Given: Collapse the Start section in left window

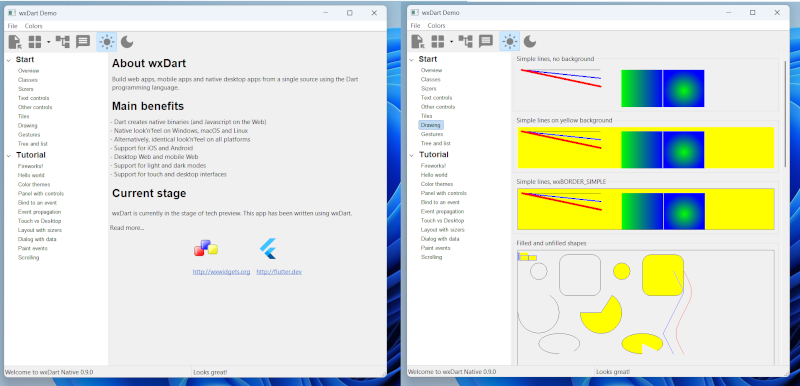Looking at the screenshot, I should coord(9,60).
